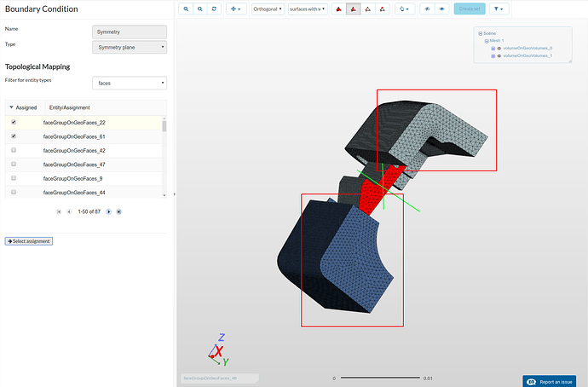Click the zoom out magnifier icon
The width and height of the screenshot is (588, 387).
[x=199, y=9]
